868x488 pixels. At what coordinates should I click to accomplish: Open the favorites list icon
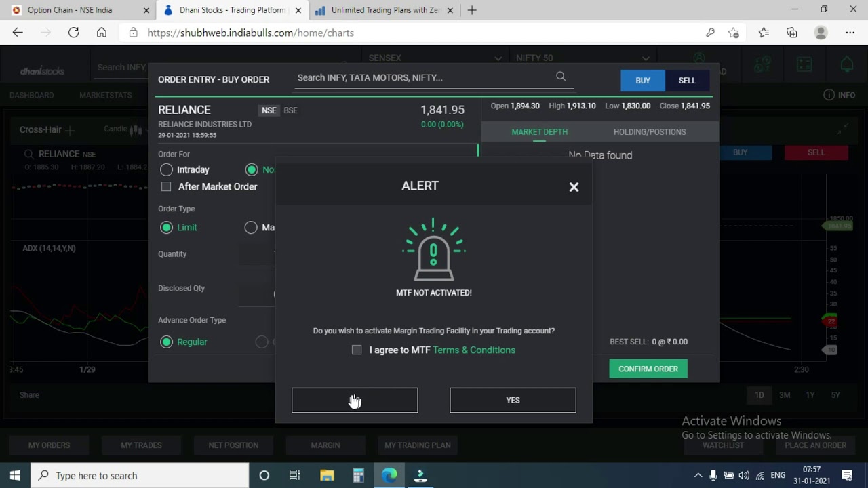coord(764,33)
